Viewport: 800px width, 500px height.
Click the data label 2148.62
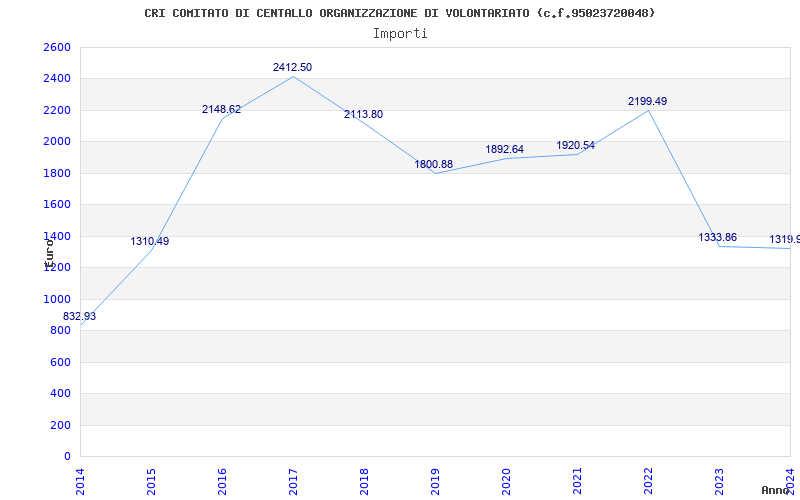[x=221, y=109]
